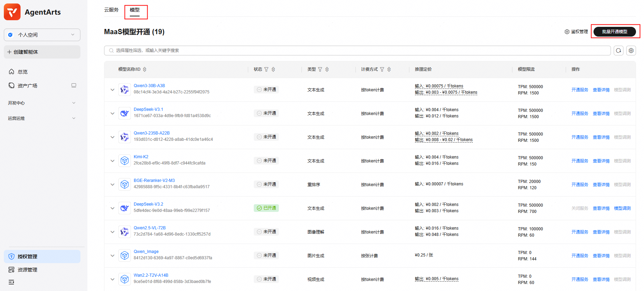Expand the Qwen3-235B-A22B row
This screenshot has width=644, height=291.
click(112, 137)
